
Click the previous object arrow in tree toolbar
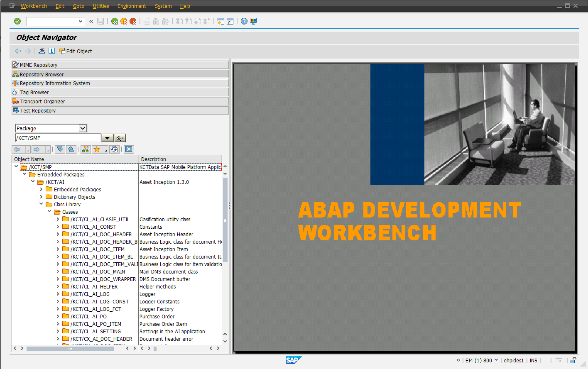pos(17,149)
